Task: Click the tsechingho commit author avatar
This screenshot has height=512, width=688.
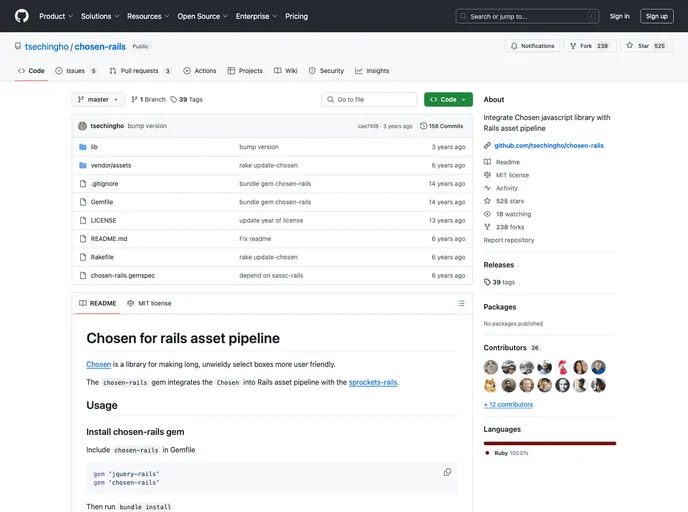Action: click(x=82, y=126)
